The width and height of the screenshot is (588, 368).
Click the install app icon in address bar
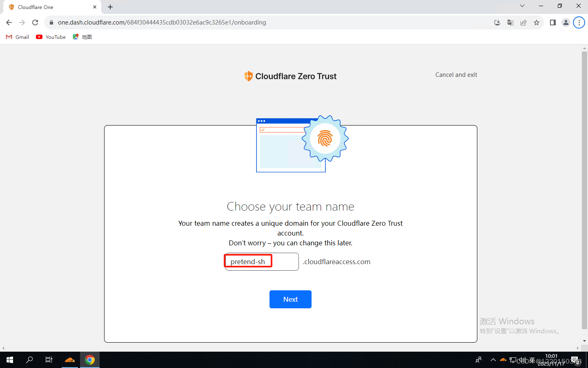pos(497,22)
